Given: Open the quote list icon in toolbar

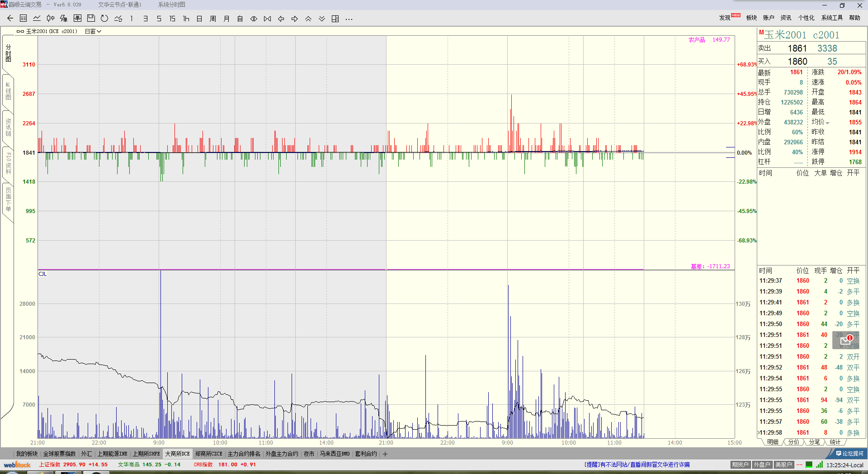Looking at the screenshot, I should 24,19.
